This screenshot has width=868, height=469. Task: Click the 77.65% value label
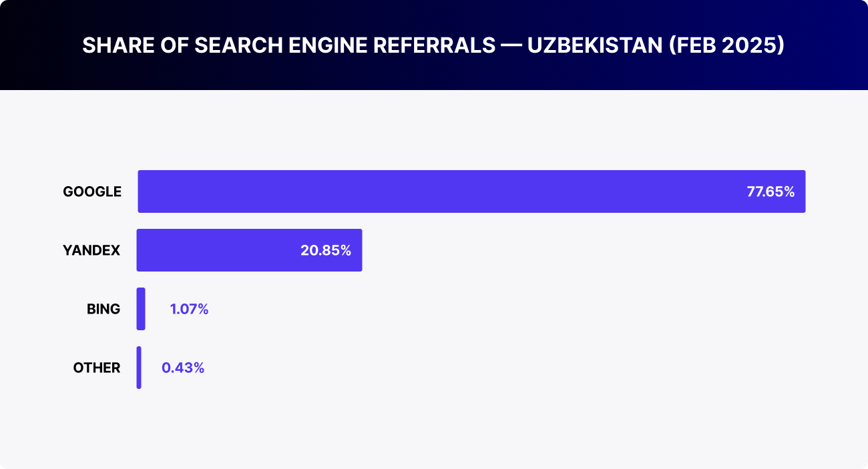point(771,192)
